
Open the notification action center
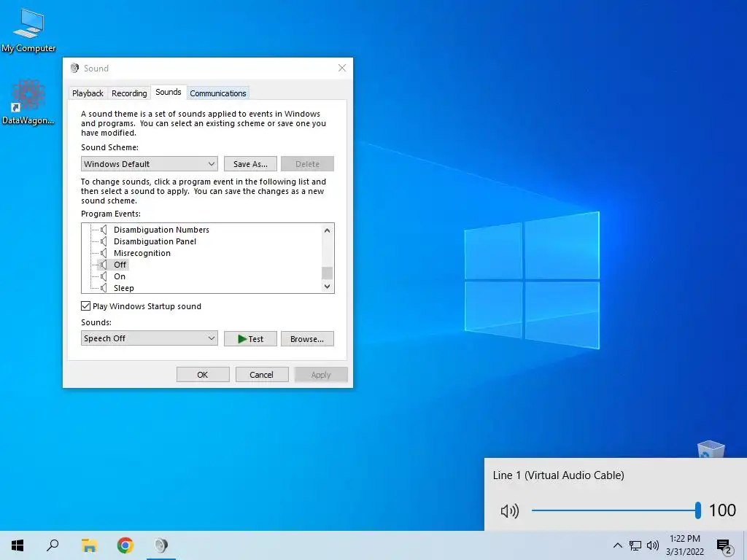[724, 546]
